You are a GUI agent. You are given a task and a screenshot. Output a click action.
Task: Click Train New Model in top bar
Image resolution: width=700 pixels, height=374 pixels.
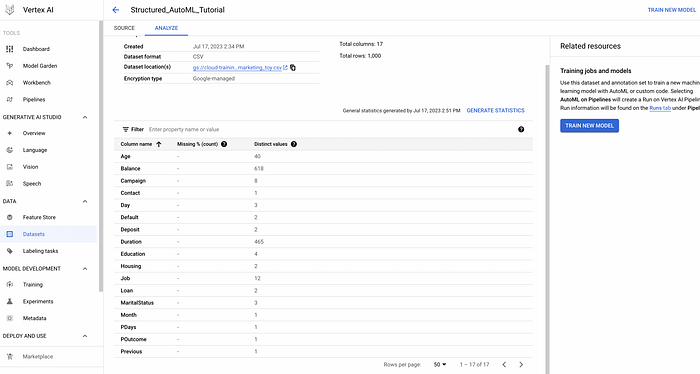click(671, 10)
